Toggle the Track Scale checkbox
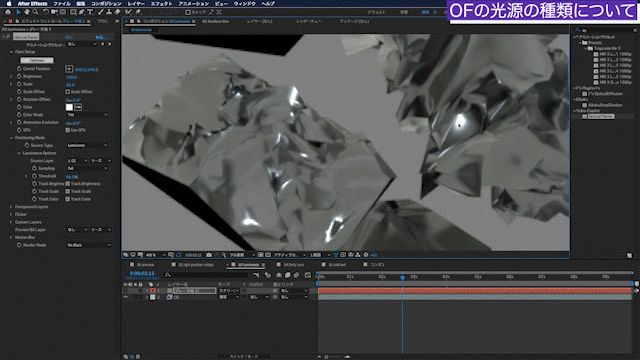The image size is (640, 360). [x=68, y=191]
